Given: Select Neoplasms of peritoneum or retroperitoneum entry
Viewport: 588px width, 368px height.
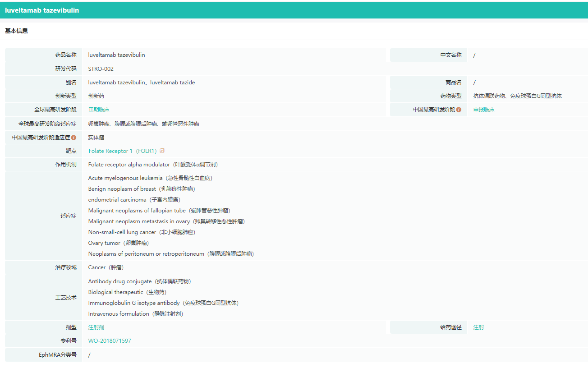Looking at the screenshot, I should click(x=171, y=254).
